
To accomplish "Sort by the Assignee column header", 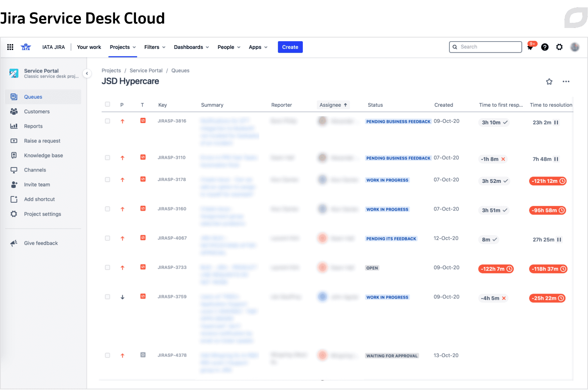I will pos(333,105).
